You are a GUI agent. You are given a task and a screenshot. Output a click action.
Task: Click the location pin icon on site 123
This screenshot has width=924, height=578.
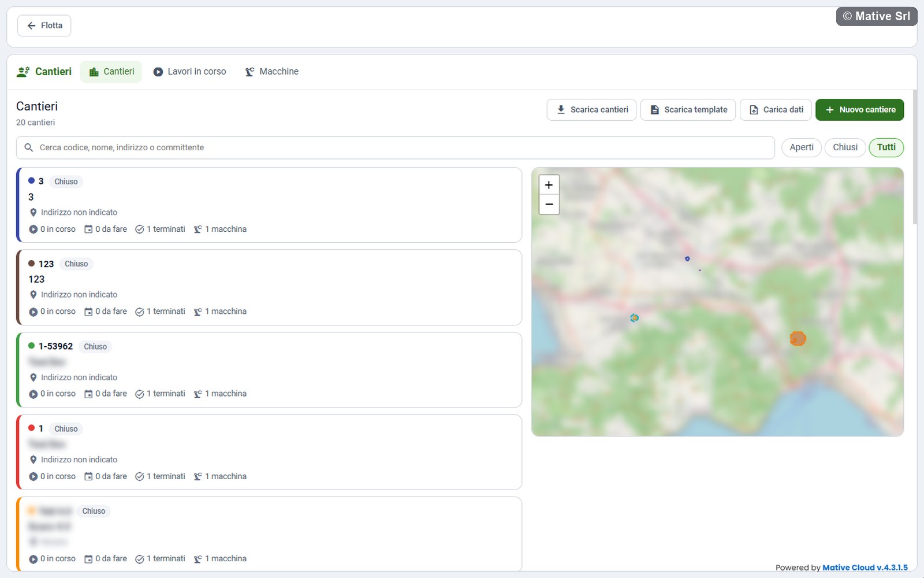coord(33,295)
